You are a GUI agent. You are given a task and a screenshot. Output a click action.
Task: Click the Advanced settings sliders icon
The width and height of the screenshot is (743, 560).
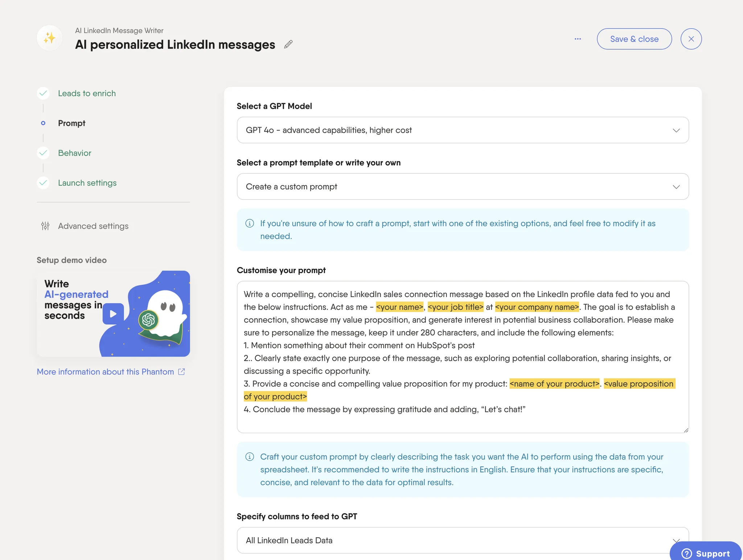[x=45, y=226]
